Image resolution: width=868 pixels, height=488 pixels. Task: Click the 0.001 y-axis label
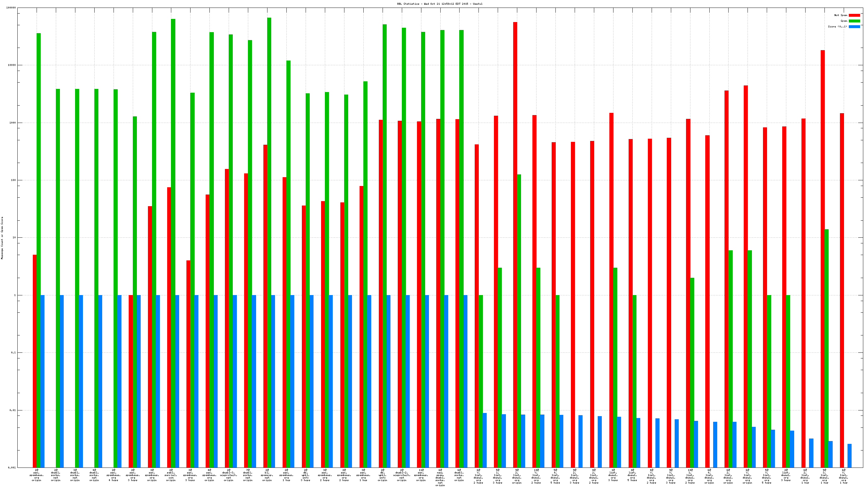(x=11, y=468)
